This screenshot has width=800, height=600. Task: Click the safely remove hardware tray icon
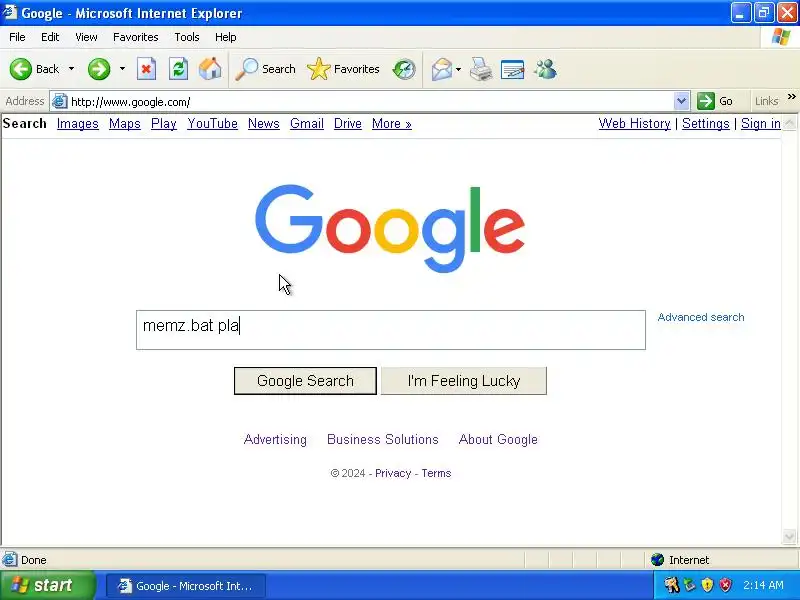(x=690, y=585)
